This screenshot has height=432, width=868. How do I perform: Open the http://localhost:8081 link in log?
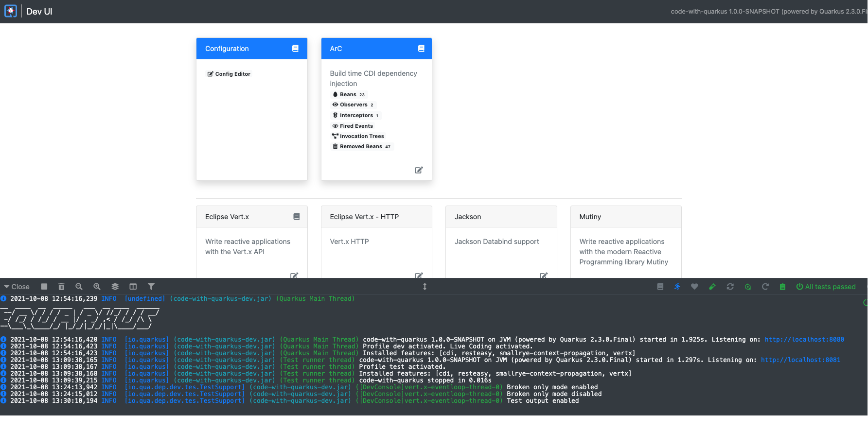point(800,360)
